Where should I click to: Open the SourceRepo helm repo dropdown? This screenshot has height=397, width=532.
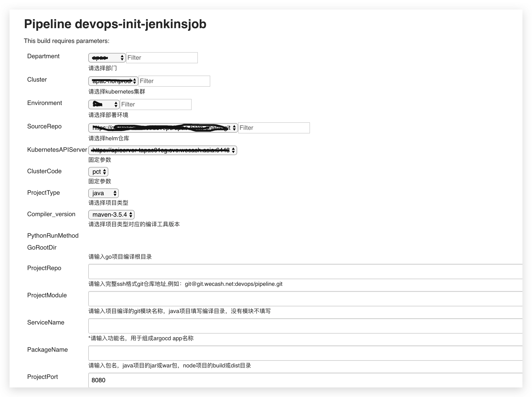163,128
